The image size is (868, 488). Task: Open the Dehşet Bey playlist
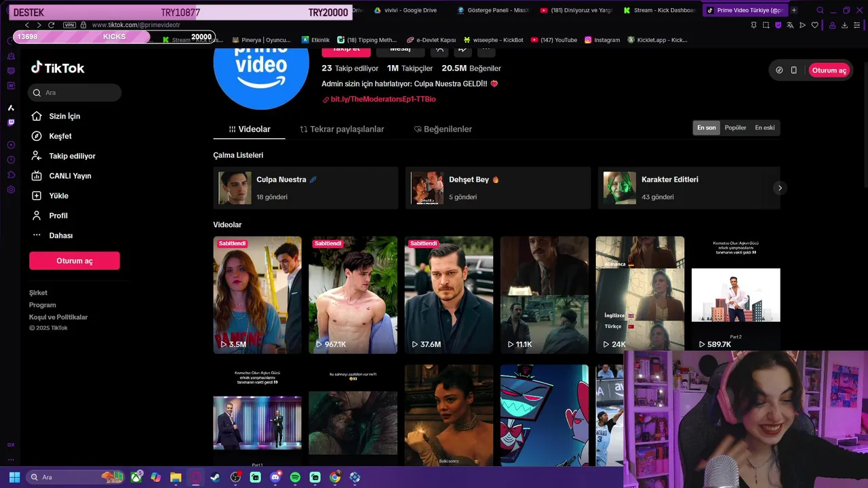[498, 188]
